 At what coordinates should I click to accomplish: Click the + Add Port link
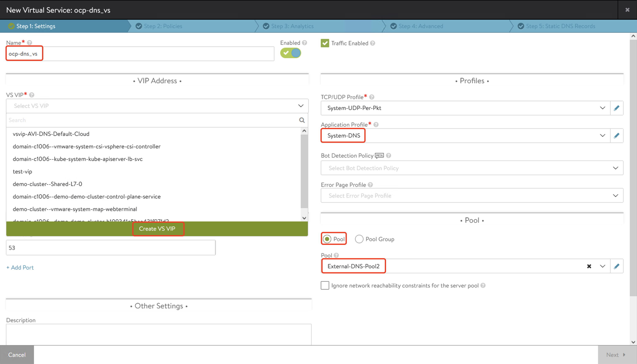tap(20, 267)
